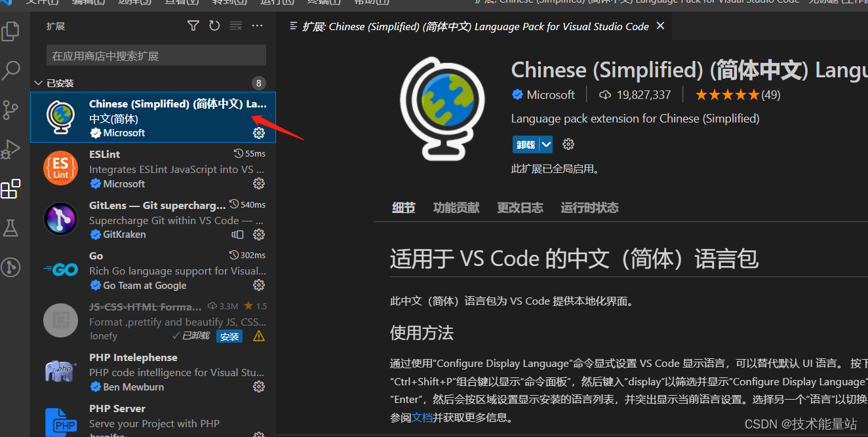This screenshot has height=437, width=868.
Task: Click install count 19,827,337
Action: tap(635, 95)
